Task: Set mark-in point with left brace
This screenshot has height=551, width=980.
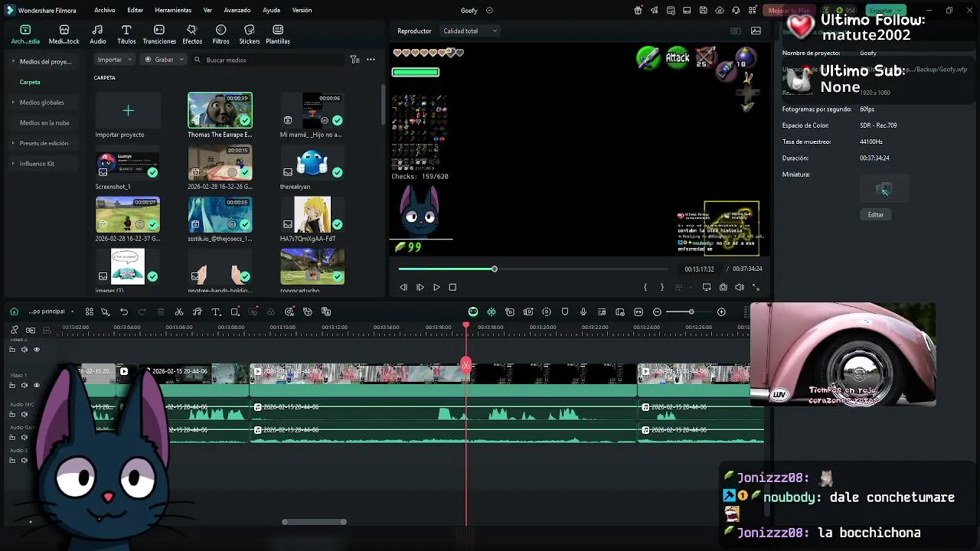Action: [645, 287]
